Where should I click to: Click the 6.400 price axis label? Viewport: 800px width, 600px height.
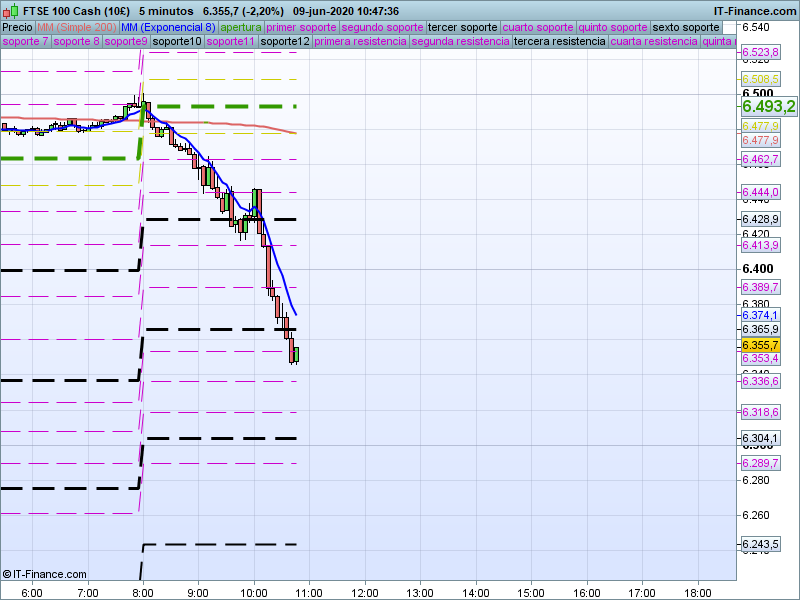pos(758,269)
